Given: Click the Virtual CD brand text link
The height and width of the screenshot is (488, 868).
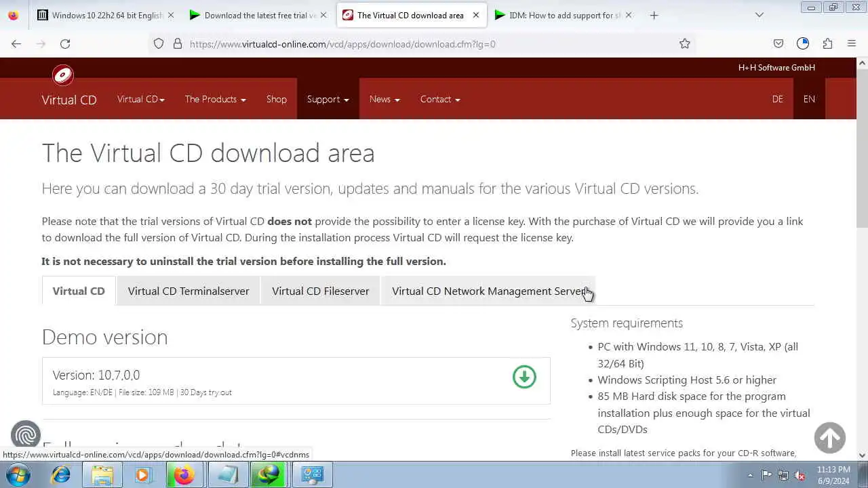Looking at the screenshot, I should pyautogui.click(x=69, y=100).
